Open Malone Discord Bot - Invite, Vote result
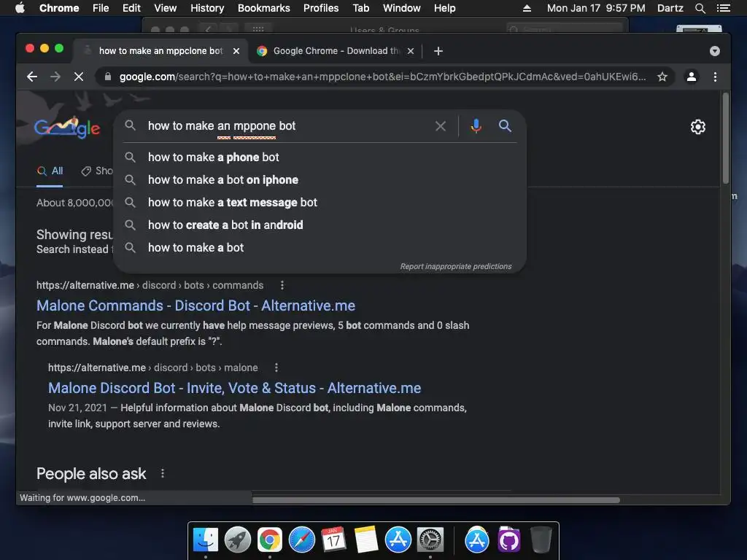Image resolution: width=747 pixels, height=560 pixels. tap(234, 388)
